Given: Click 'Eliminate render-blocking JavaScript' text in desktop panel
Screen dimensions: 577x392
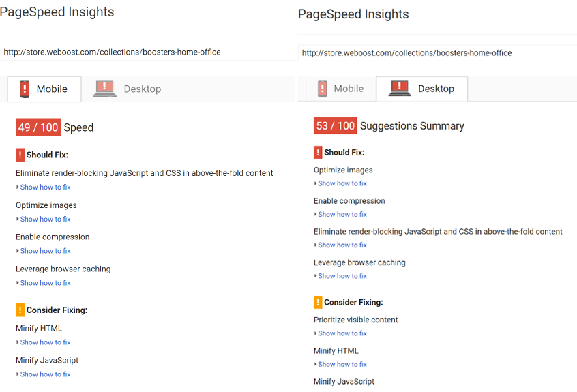Looking at the screenshot, I should [438, 232].
